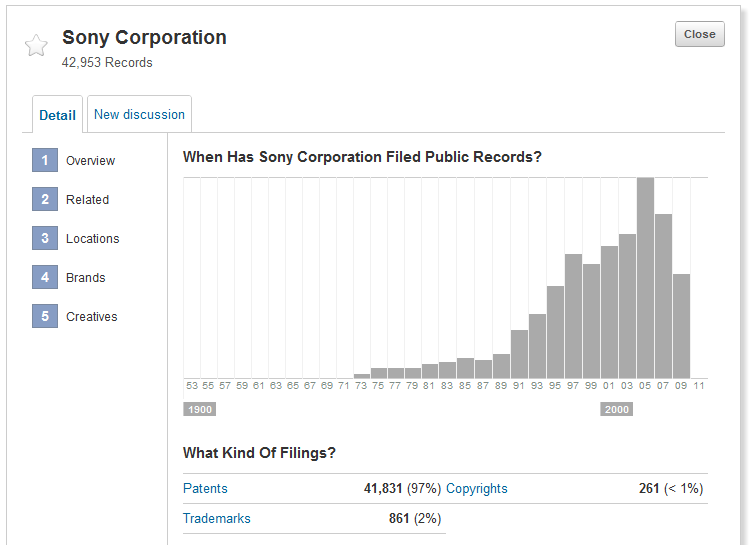Click the number 5 Creatives badge

click(x=45, y=316)
